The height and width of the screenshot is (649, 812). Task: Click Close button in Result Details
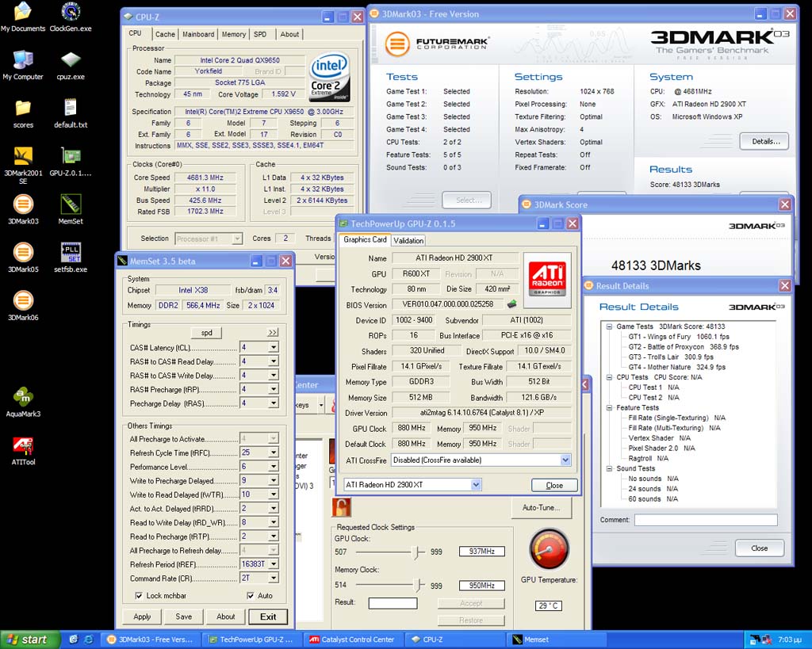(x=760, y=548)
